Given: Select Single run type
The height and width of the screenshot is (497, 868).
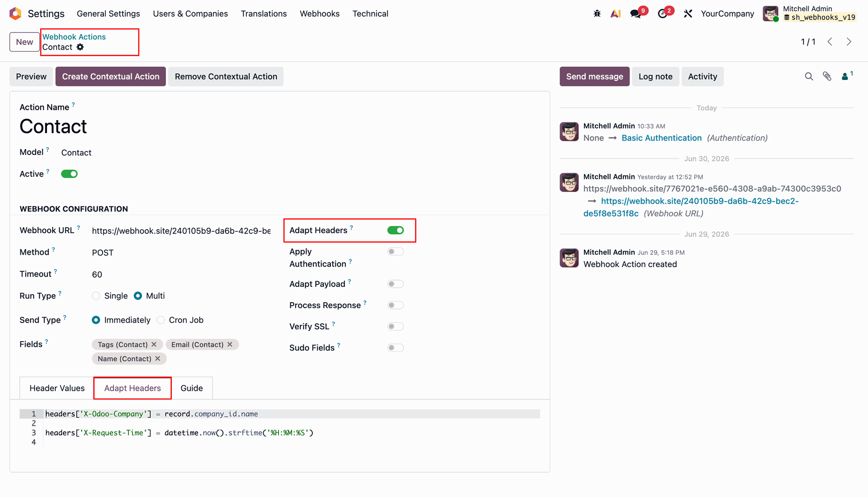Looking at the screenshot, I should (x=96, y=296).
